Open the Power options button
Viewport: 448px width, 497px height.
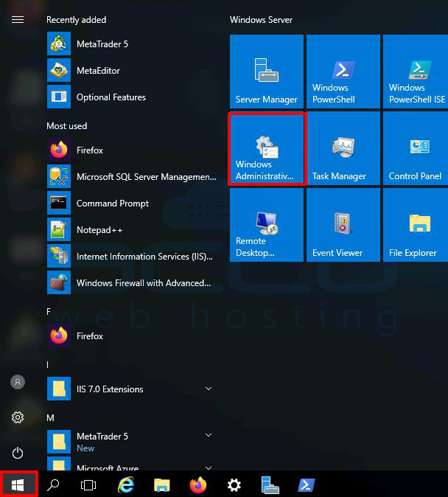(x=18, y=453)
